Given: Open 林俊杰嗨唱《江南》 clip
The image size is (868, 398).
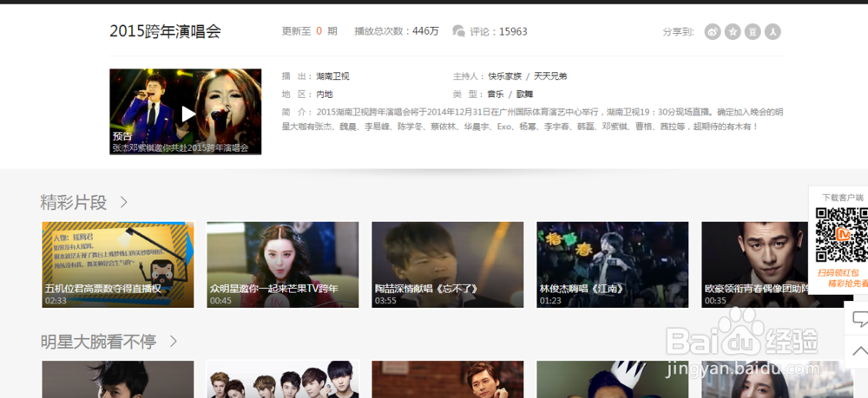Looking at the screenshot, I should coord(613,264).
